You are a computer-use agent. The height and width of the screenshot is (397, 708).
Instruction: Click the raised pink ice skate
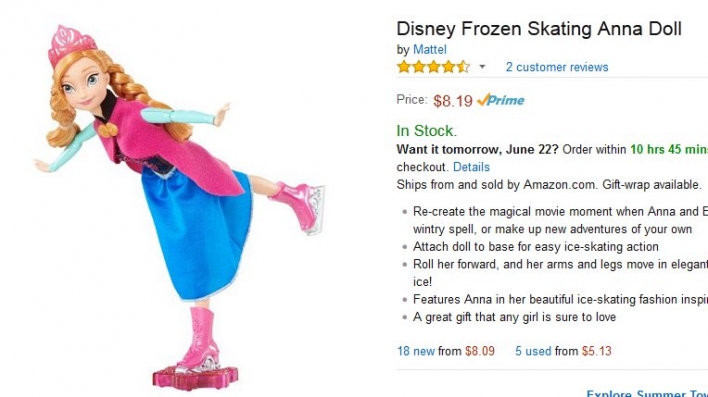299,206
